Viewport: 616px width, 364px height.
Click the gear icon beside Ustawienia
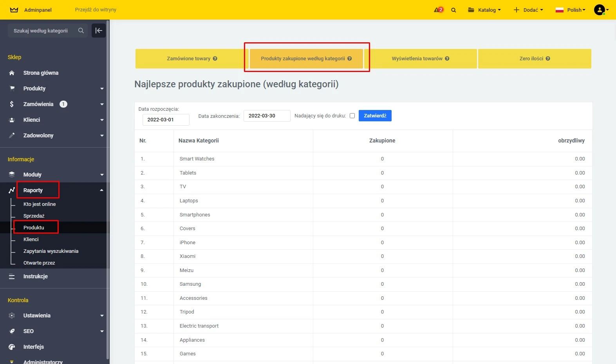click(12, 315)
